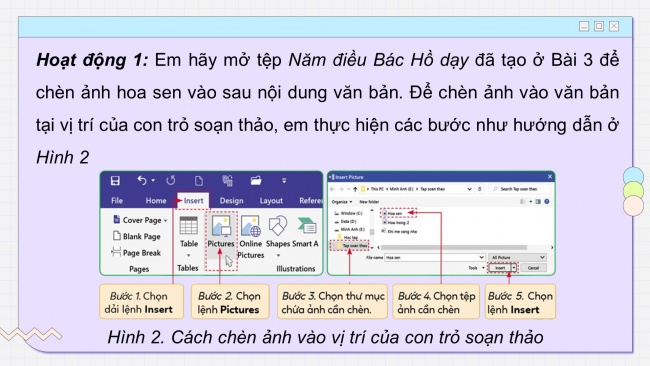Click the Redo circular arrow icon

click(170, 181)
